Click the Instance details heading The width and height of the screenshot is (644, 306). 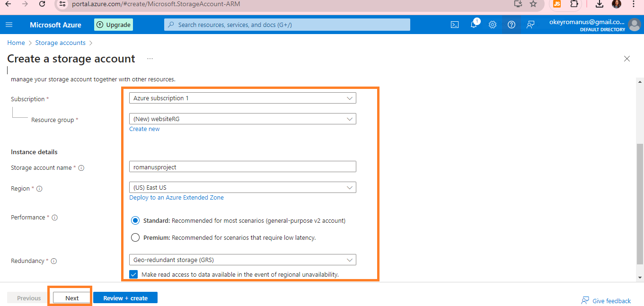[x=34, y=152]
